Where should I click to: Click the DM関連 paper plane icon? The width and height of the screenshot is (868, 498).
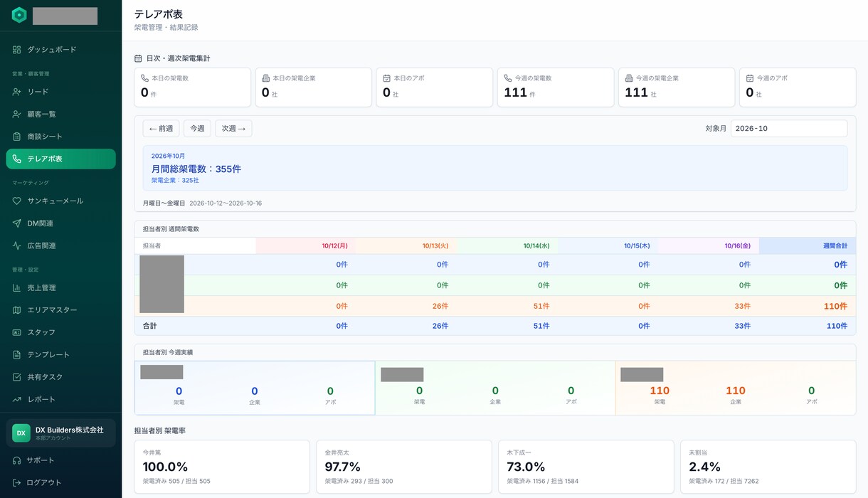click(17, 223)
